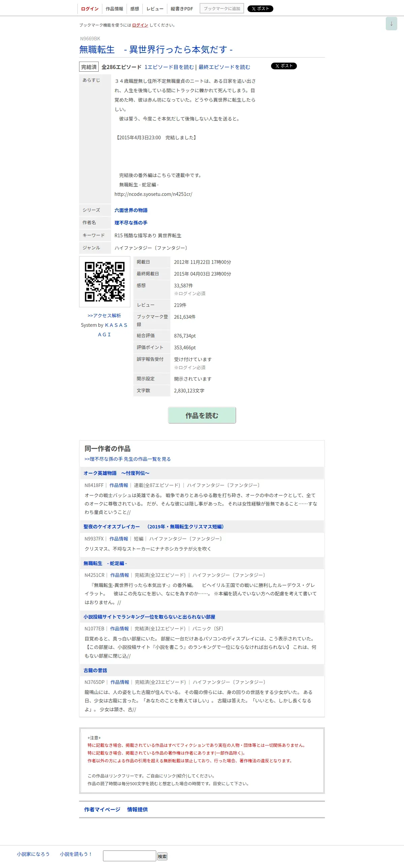Open 作品情報 for N9937FX

click(x=119, y=539)
